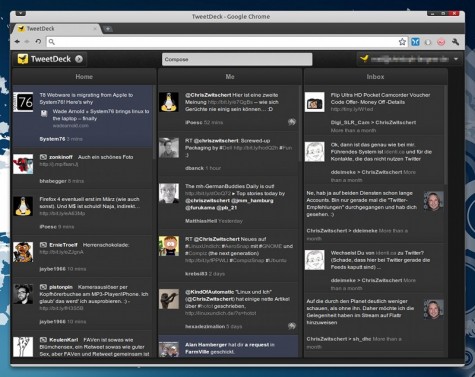The width and height of the screenshot is (475, 377).
Task: Close the TweetDeck browser tab
Action: coord(95,29)
